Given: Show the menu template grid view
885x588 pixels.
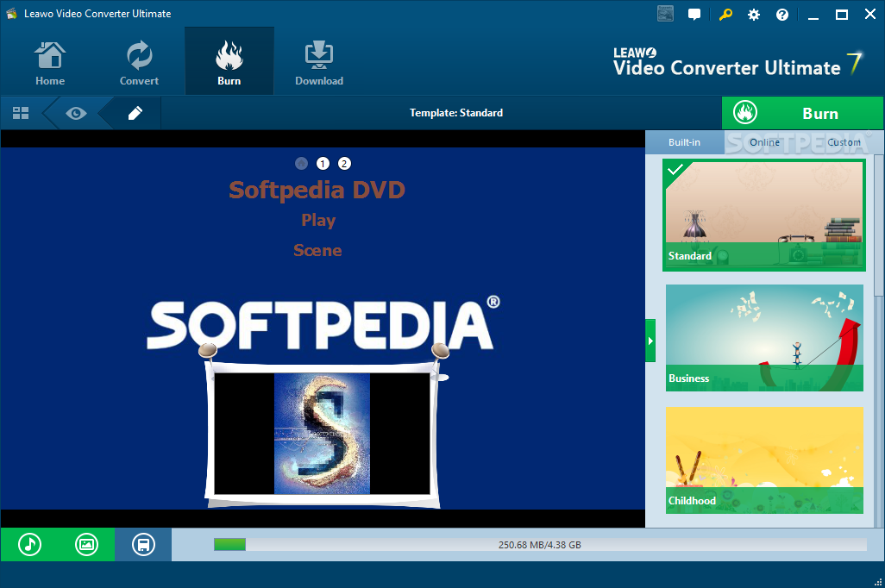Looking at the screenshot, I should [21, 114].
